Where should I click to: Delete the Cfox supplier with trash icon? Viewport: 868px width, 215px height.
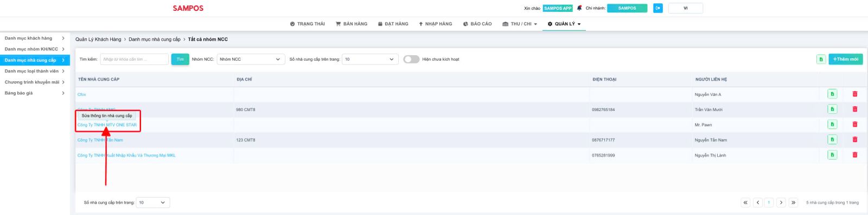(855, 94)
